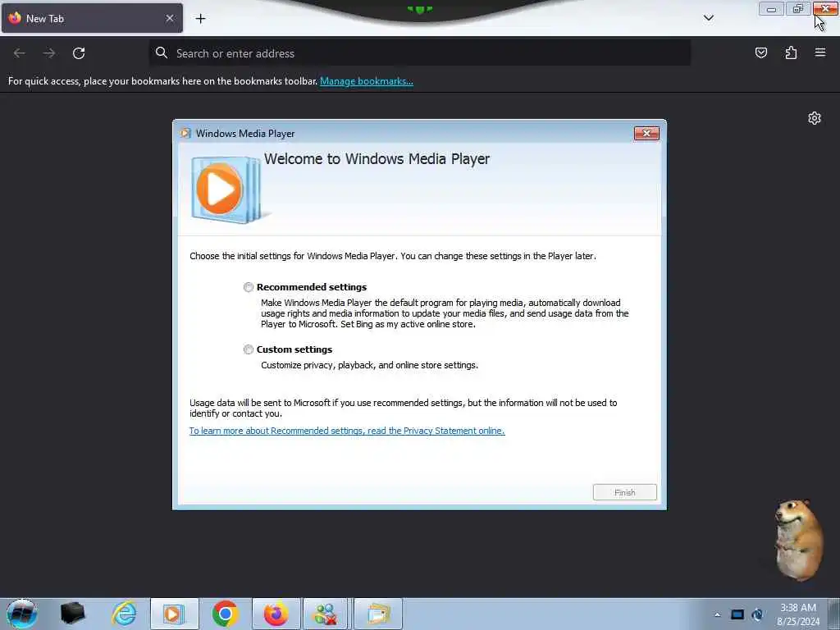Screen dimensions: 840x630
Task: Click the monitor icon in system tray
Action: point(737,615)
